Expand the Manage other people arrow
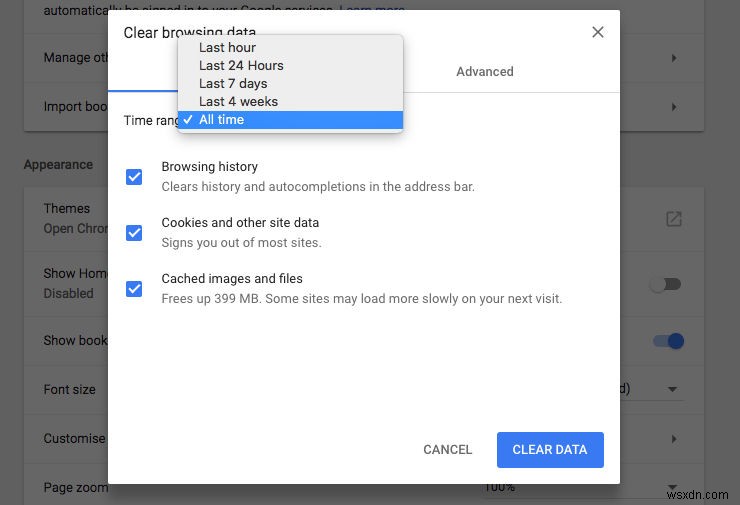 (x=674, y=58)
